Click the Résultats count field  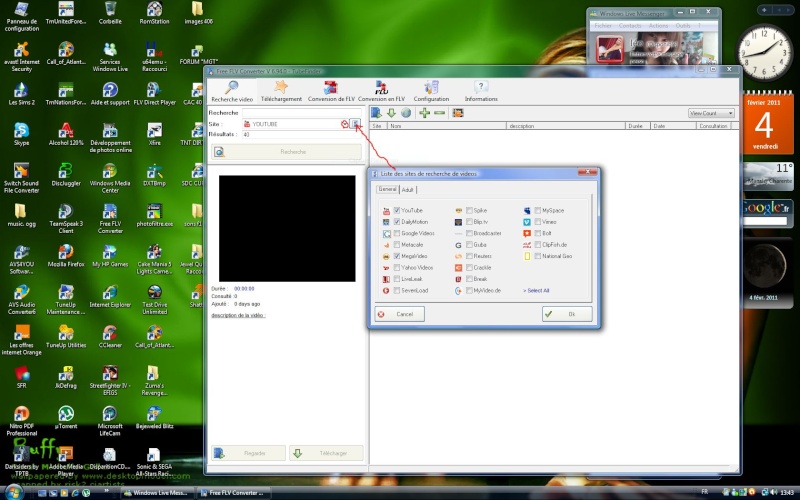point(302,135)
